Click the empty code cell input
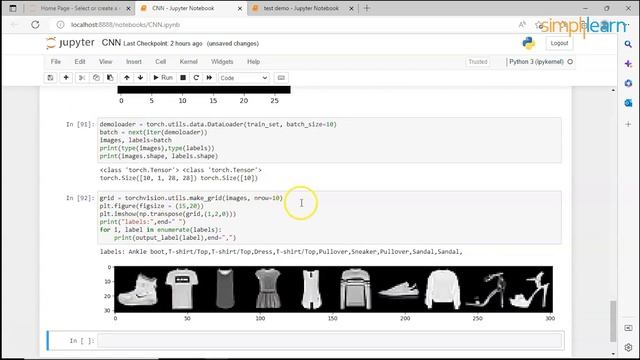Viewport: 640px width, 360px height. pos(330,340)
